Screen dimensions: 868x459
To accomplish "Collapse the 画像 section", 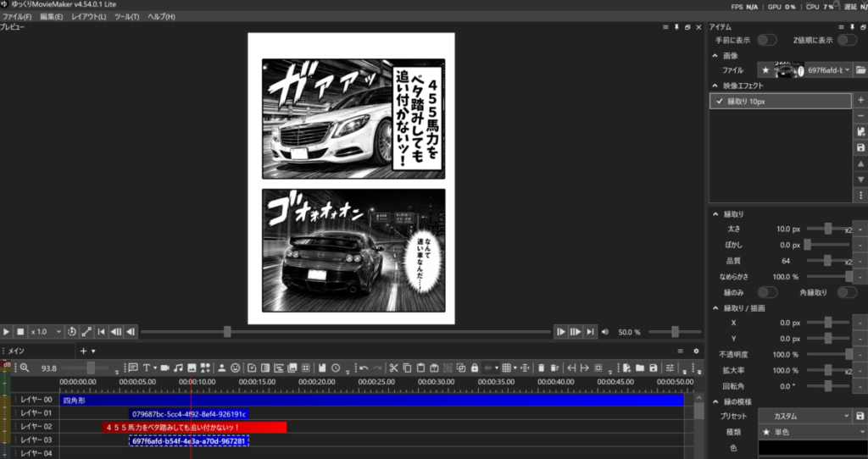I will 715,56.
